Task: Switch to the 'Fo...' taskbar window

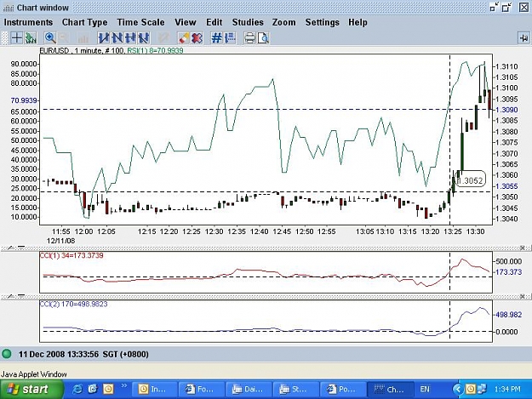Action: [202, 389]
